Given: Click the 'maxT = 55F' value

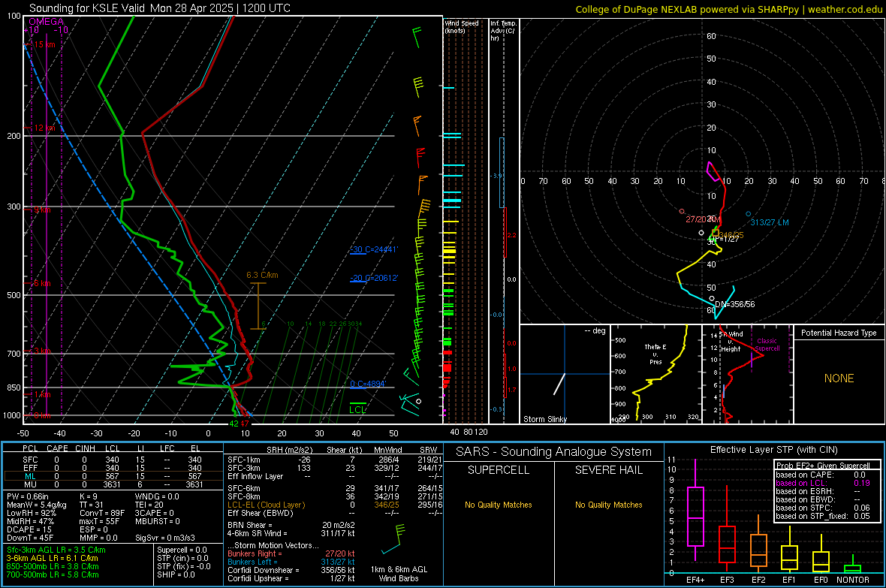Looking at the screenshot, I should (99, 521).
